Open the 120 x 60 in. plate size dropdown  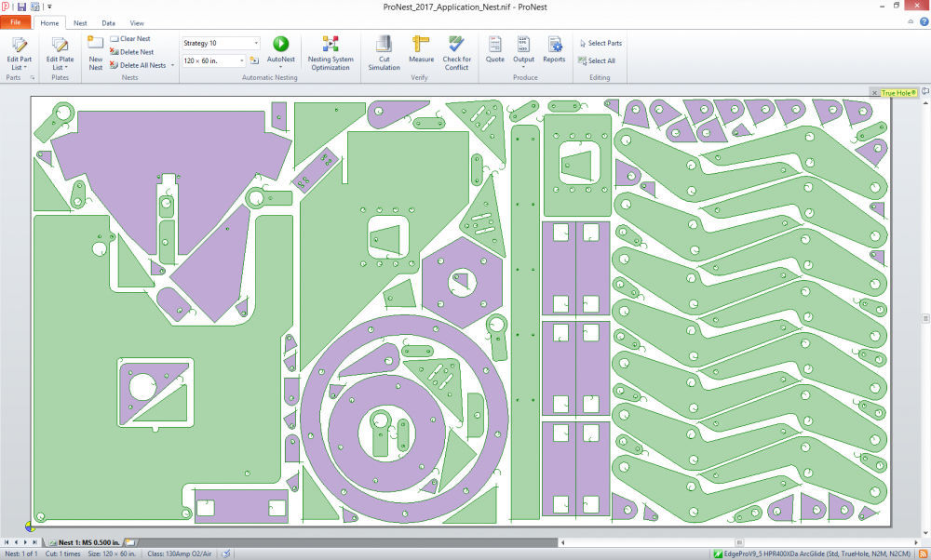(x=240, y=59)
